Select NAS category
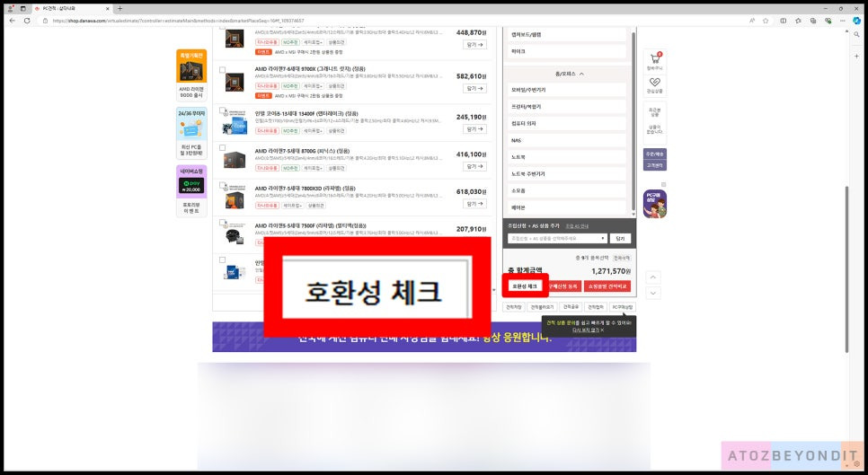 click(567, 140)
